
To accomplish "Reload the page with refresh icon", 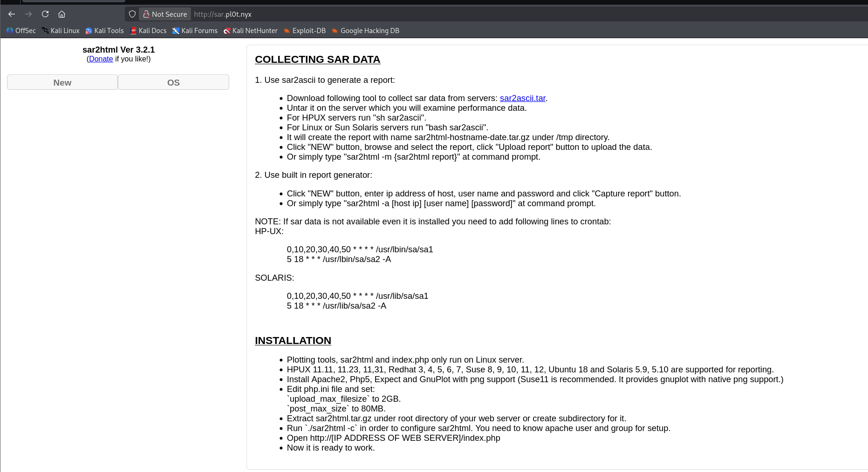I will coord(45,14).
